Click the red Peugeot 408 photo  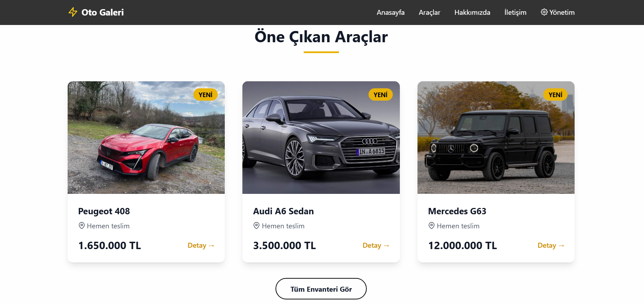146,138
